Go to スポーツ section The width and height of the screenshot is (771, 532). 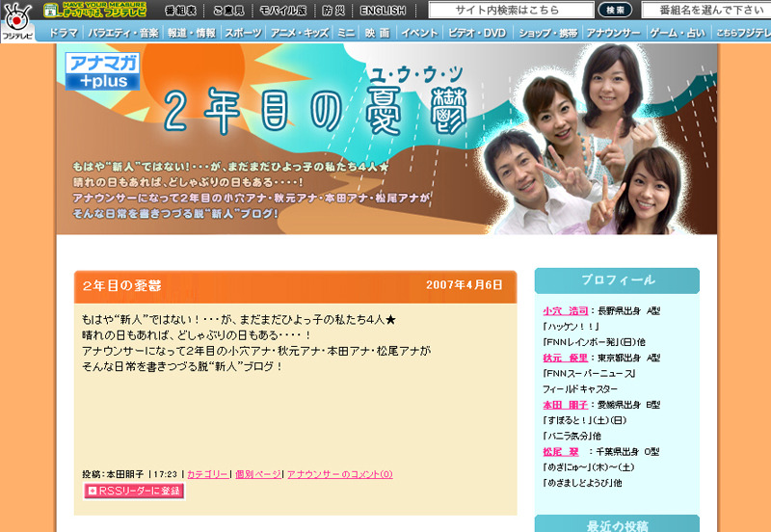coord(244,33)
